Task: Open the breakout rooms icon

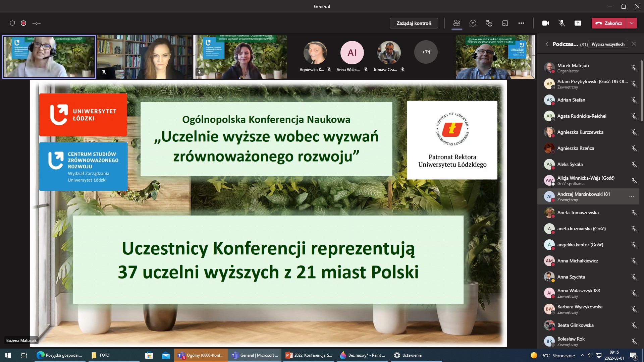Action: [x=504, y=23]
